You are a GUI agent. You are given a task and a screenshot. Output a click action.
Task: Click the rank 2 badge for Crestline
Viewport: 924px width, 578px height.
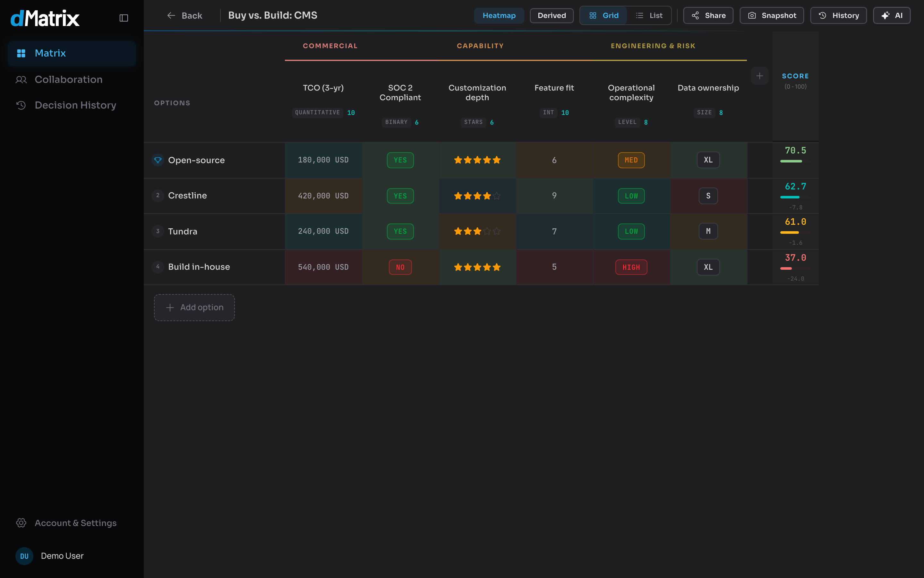(x=158, y=195)
